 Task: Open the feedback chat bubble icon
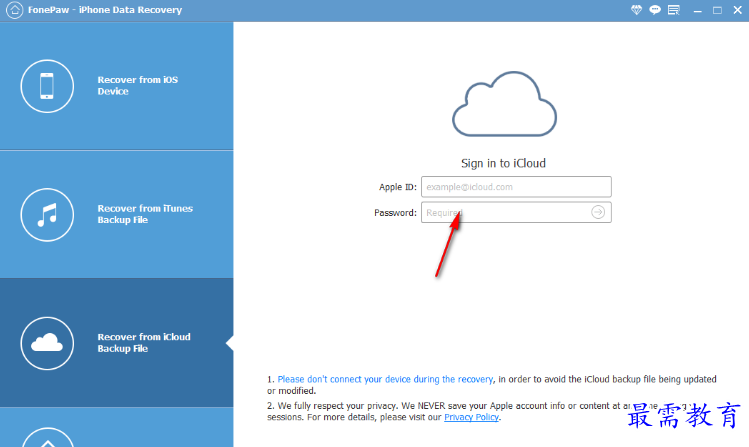click(655, 10)
